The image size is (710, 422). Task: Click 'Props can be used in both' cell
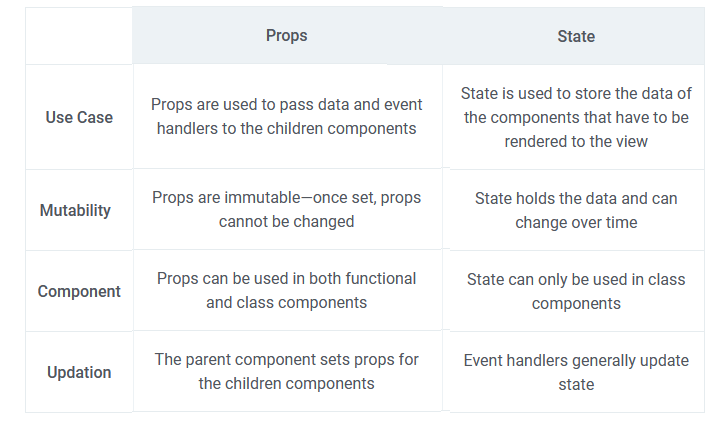point(287,290)
